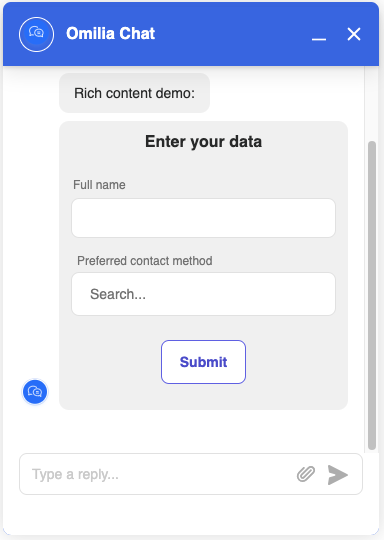This screenshot has height=540, width=384.
Task: Select the Rich content demo message bubble
Action: 134,93
